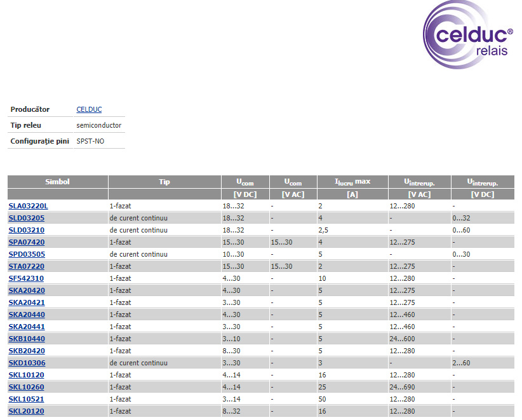Open the SKL20120 product link
The image size is (522, 420).
point(26,411)
